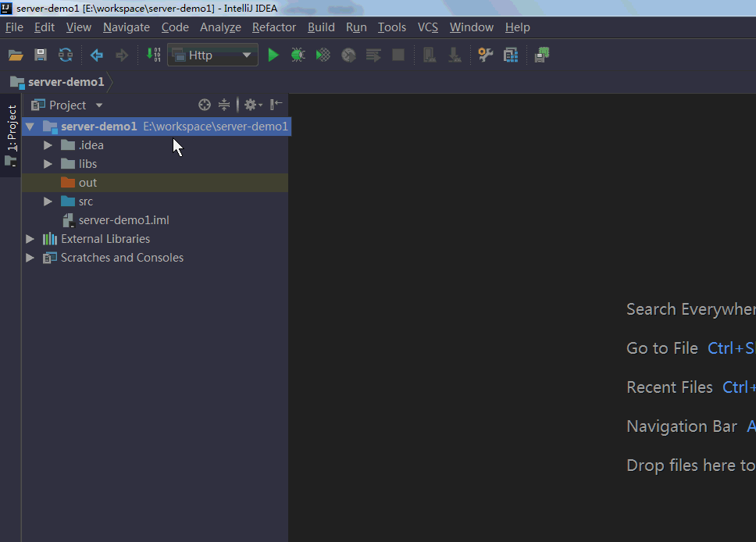Select the out folder in the tree
This screenshot has height=542, width=756.
(x=155, y=183)
